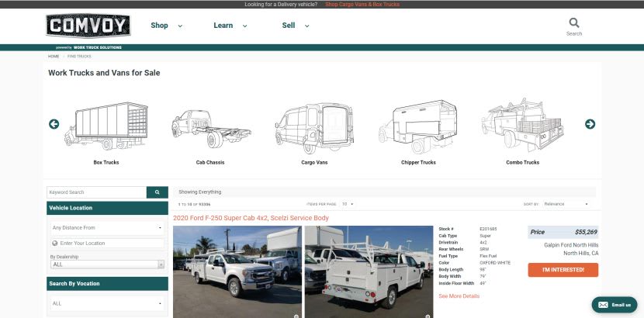Select the Chipper Trucks illustration
This screenshot has height=318, width=644.
click(417, 126)
